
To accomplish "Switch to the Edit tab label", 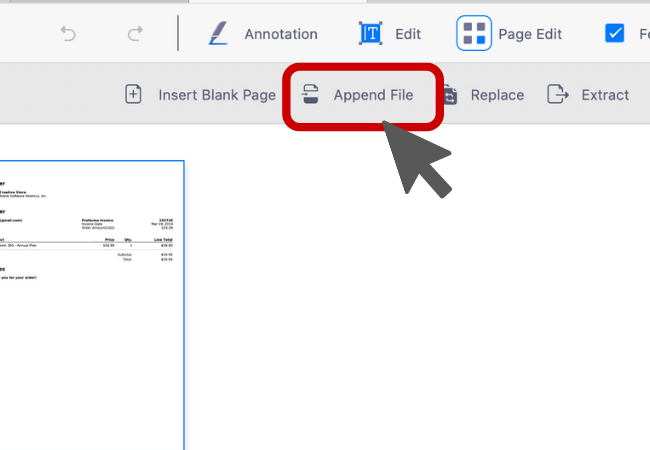I will click(408, 34).
